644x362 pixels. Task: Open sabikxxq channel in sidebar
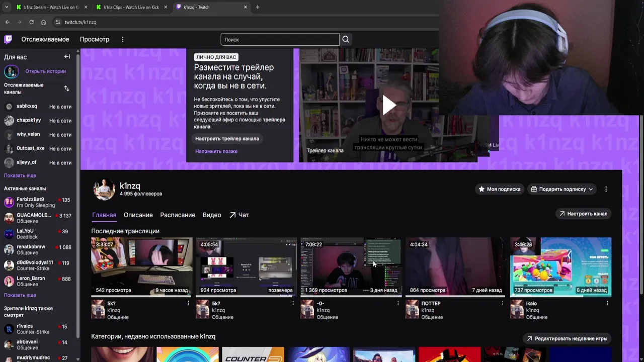pyautogui.click(x=38, y=107)
